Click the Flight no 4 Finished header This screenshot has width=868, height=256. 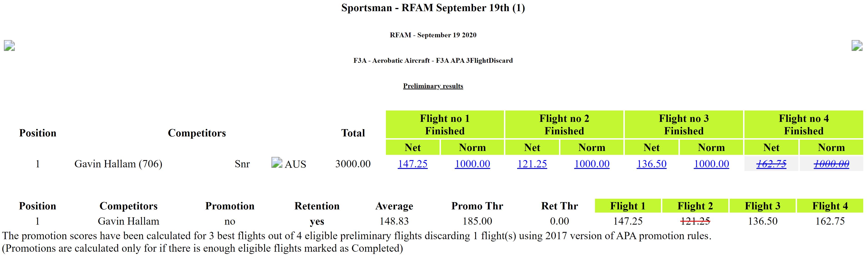click(804, 124)
